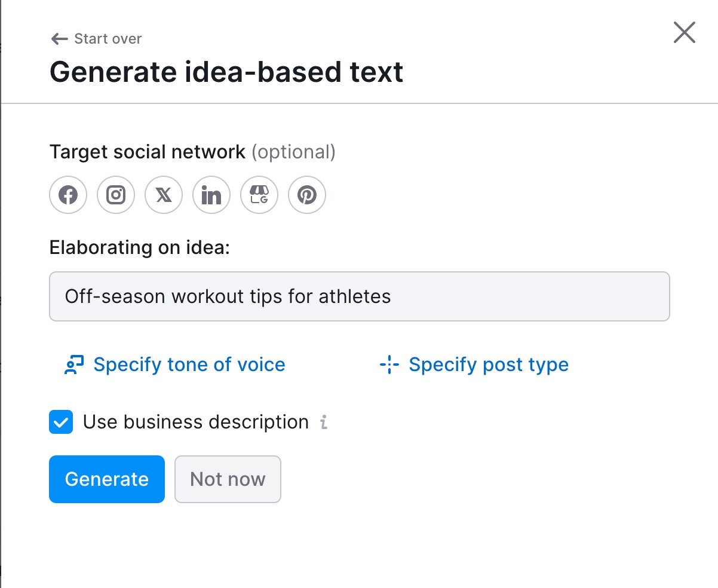
Task: Click Generate to create the text
Action: click(106, 479)
